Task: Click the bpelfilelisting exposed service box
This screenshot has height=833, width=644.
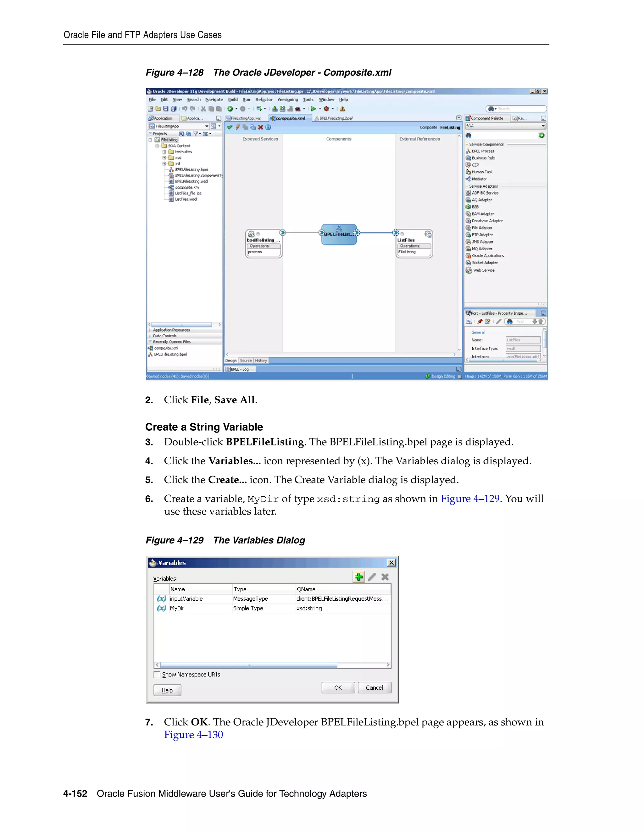Action: [x=264, y=244]
